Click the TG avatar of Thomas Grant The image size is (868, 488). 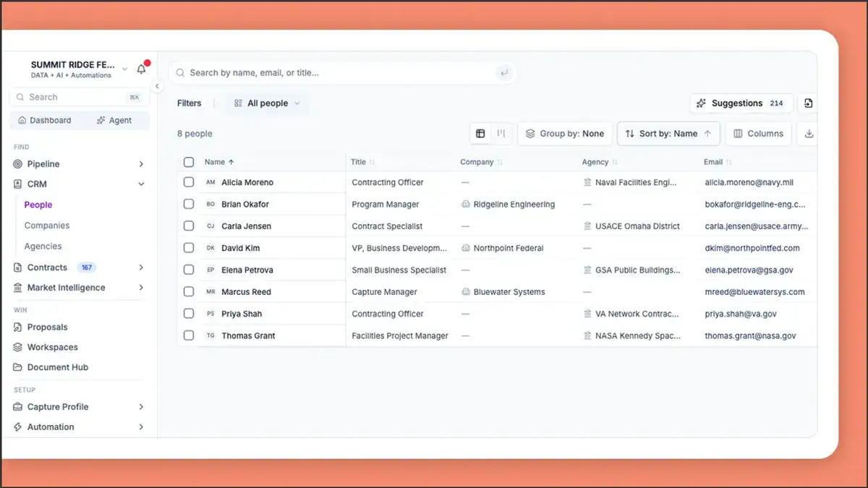[x=210, y=336]
